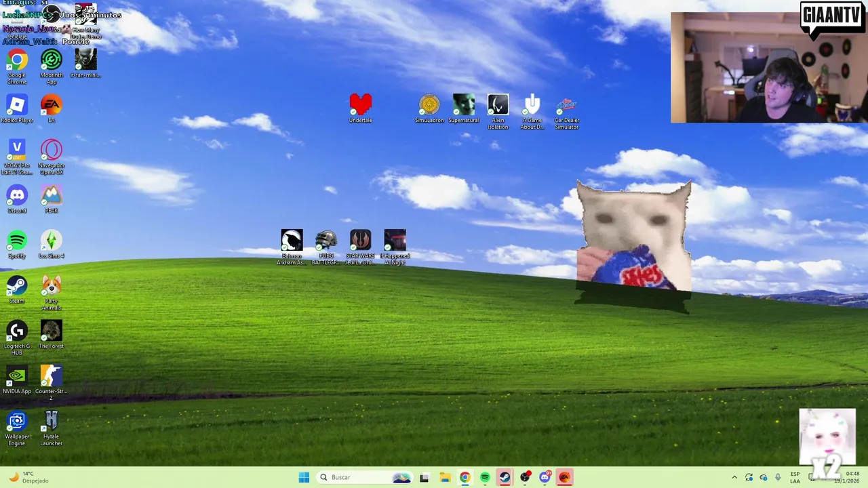Screen dimensions: 868x488
Task: Open the Spotify desktop shortcut
Action: coord(17,245)
